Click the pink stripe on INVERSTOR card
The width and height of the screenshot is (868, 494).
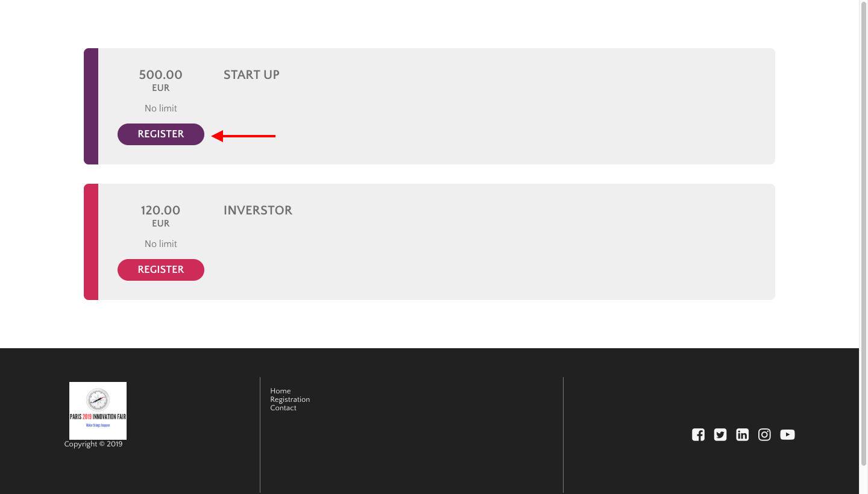91,242
